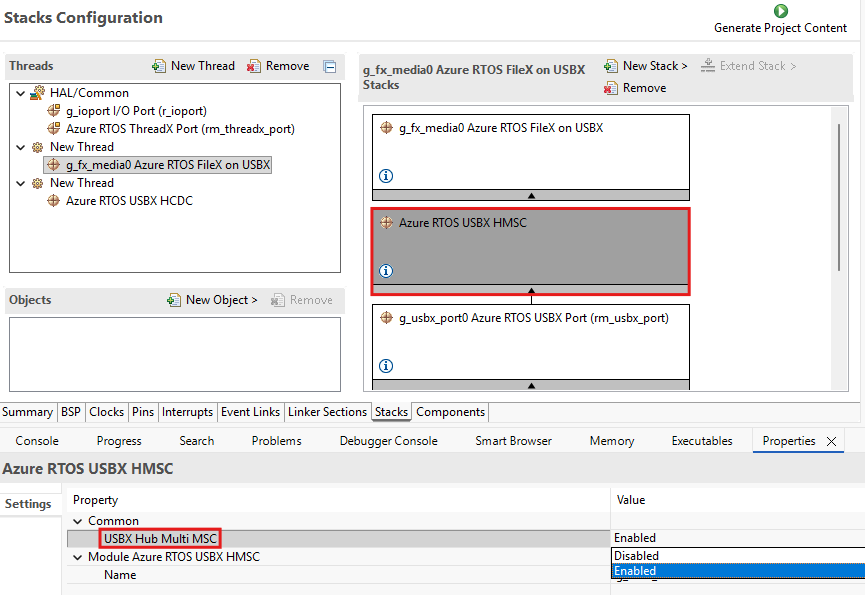Click the greyed Remove icon in Objects panel
This screenshot has width=865, height=595.
(277, 300)
